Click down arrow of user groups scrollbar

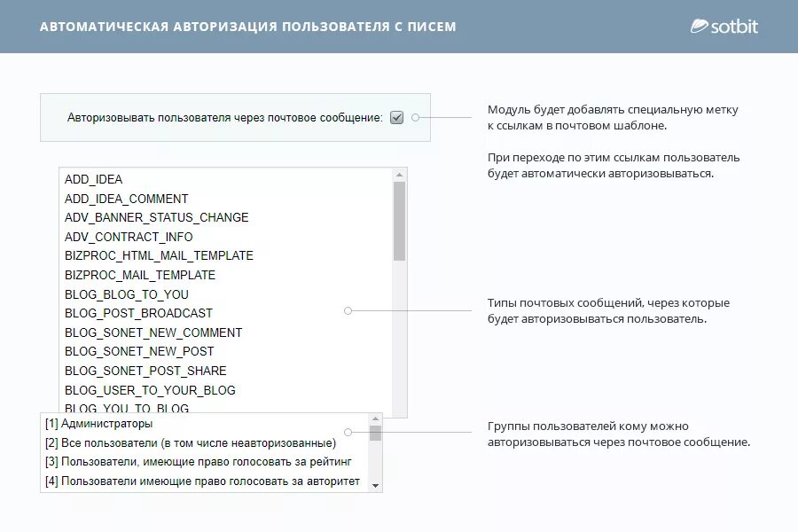click(x=376, y=486)
